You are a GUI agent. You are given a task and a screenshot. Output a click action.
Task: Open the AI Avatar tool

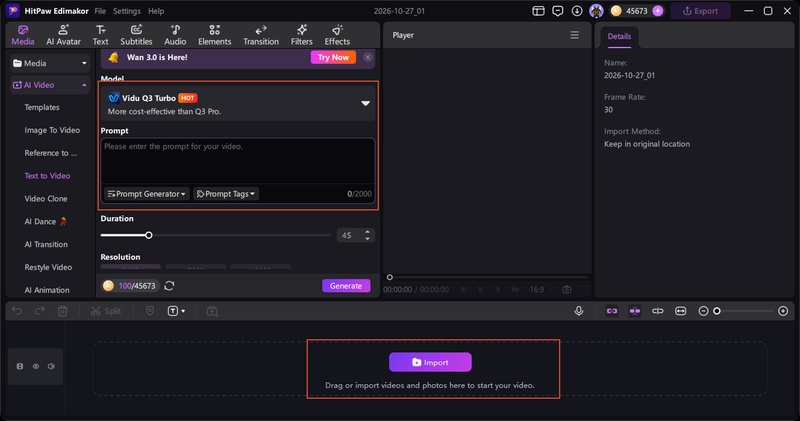[63, 35]
